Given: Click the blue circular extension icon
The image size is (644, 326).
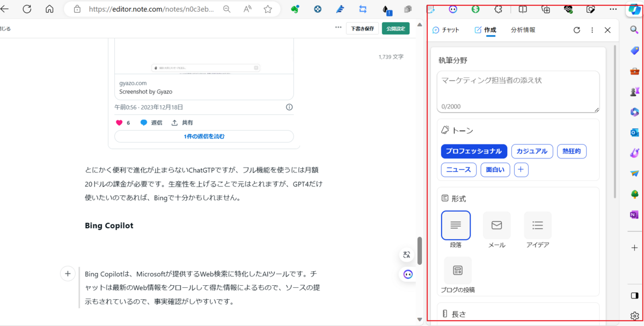Looking at the screenshot, I should (318, 9).
